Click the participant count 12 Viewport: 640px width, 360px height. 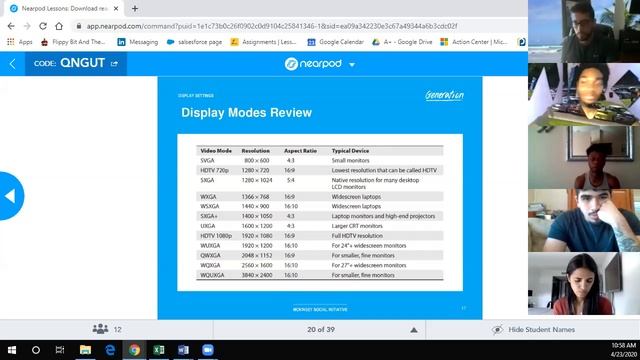tap(118, 329)
